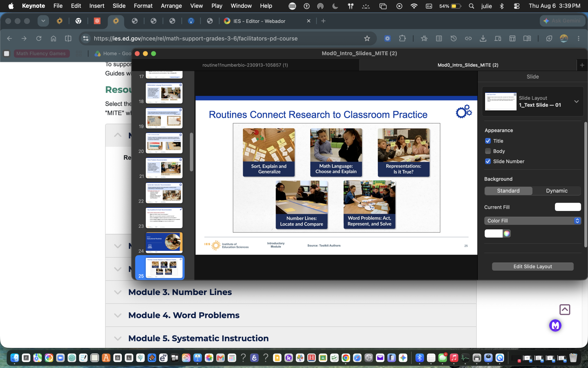Click the white color well under Color Fill
588x368 pixels.
pyautogui.click(x=493, y=233)
